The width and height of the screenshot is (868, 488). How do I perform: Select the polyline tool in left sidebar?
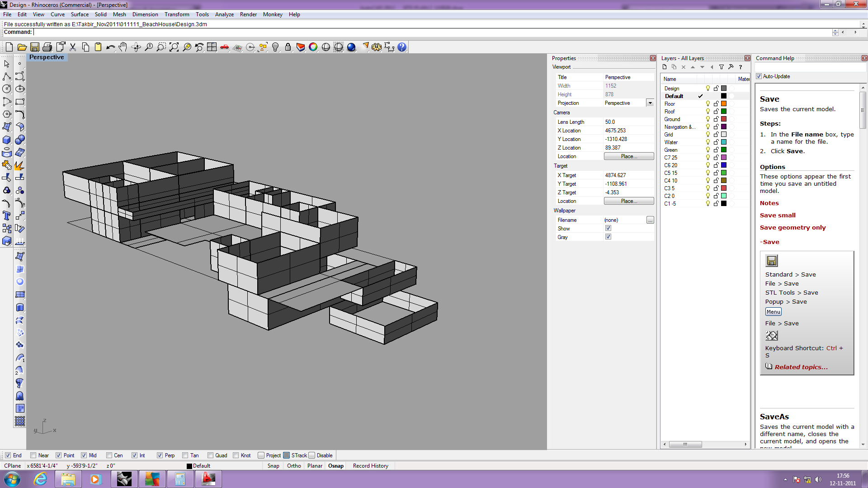coord(7,76)
